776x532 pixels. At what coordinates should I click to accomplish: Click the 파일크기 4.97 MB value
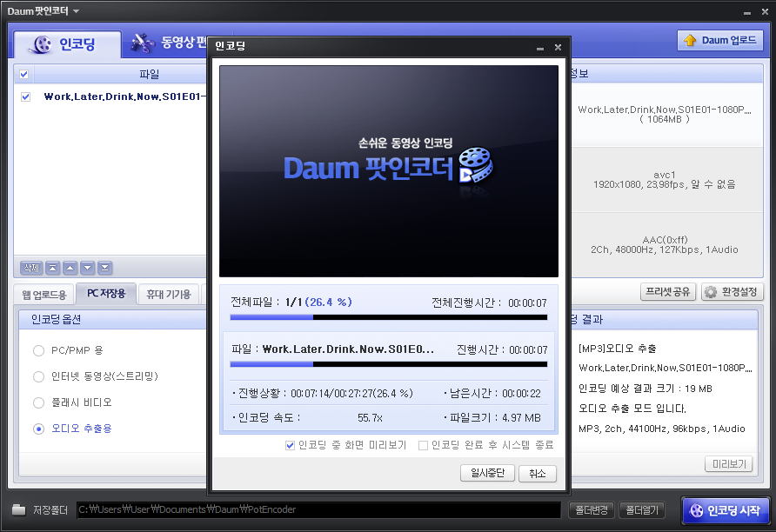[x=521, y=418]
